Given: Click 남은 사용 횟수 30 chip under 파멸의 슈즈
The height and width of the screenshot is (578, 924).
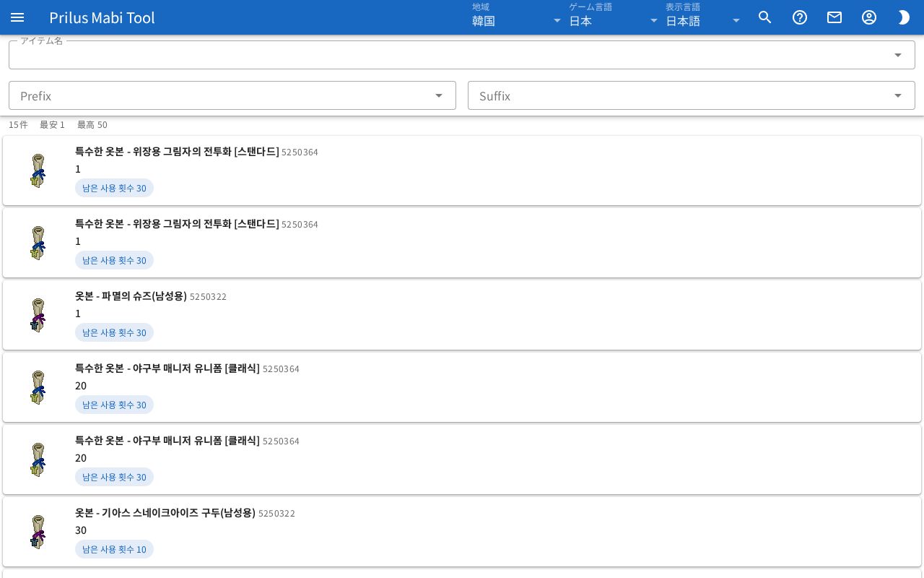Looking at the screenshot, I should [x=114, y=332].
